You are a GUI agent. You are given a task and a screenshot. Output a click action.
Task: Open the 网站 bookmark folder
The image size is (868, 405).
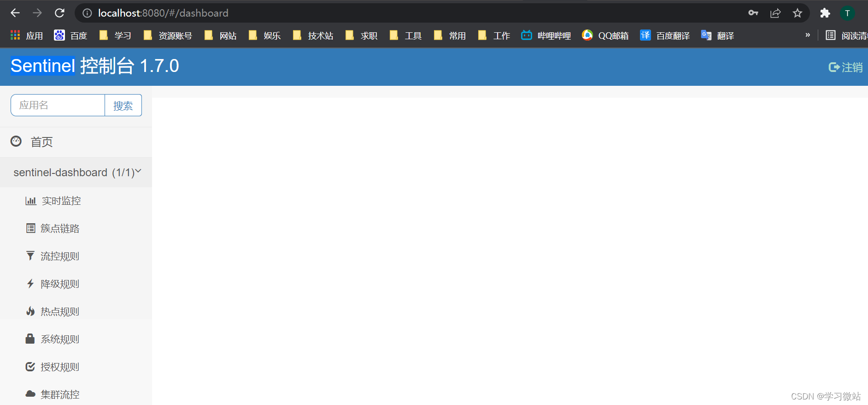click(x=220, y=36)
